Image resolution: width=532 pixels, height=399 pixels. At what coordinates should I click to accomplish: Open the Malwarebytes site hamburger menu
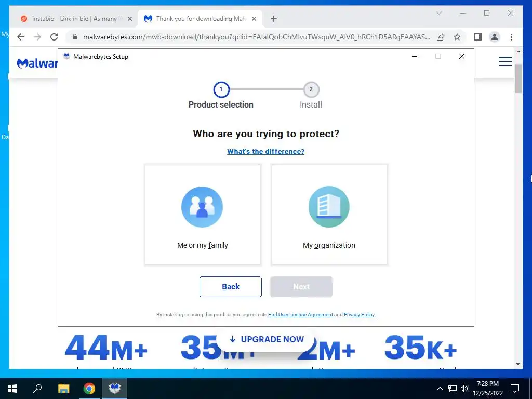coord(505,61)
